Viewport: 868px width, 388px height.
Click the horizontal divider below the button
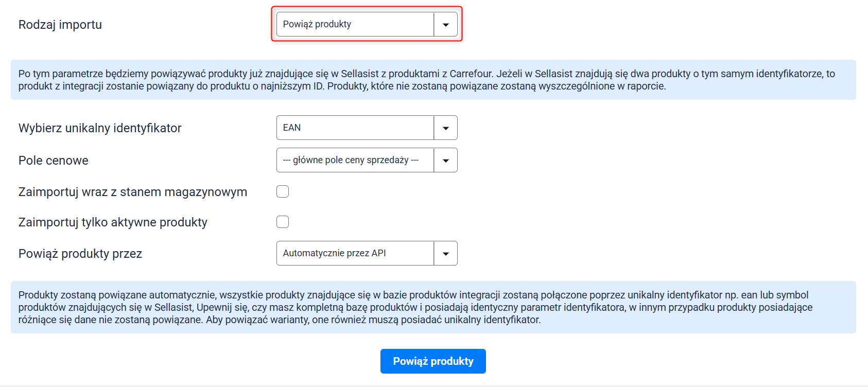(x=433, y=386)
